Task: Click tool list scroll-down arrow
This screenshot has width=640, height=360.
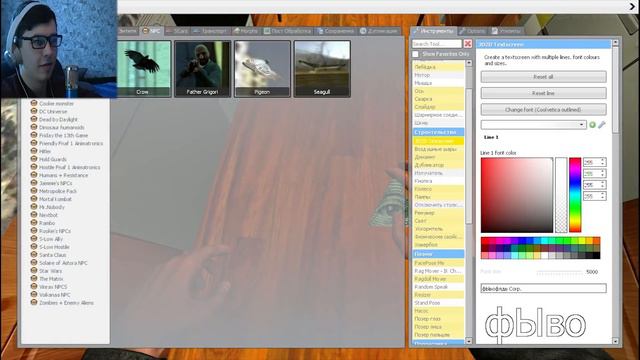Action: pyautogui.click(x=469, y=341)
